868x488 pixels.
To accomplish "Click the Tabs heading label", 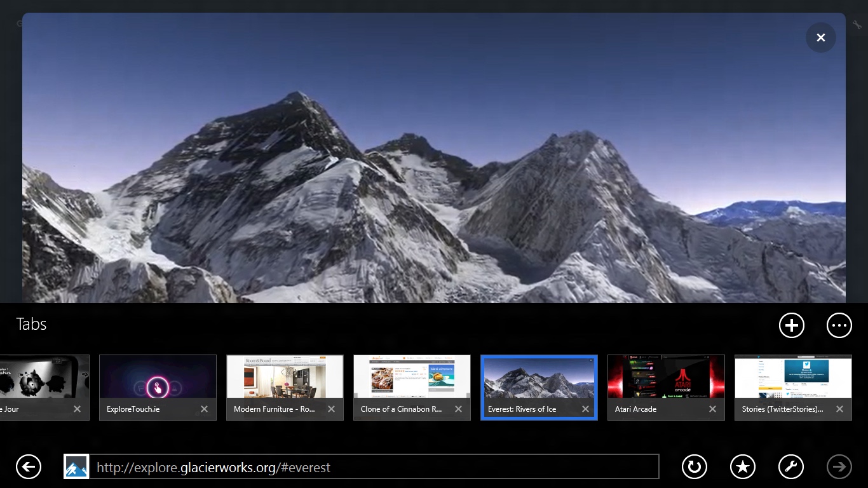I will pos(31,325).
